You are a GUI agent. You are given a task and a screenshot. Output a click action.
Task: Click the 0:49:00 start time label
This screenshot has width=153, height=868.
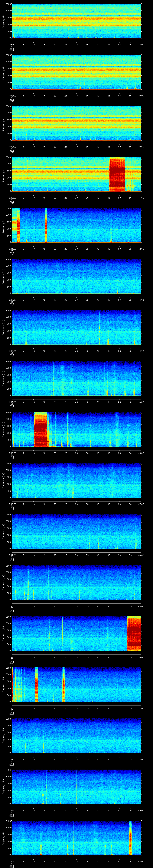[x=12, y=657]
